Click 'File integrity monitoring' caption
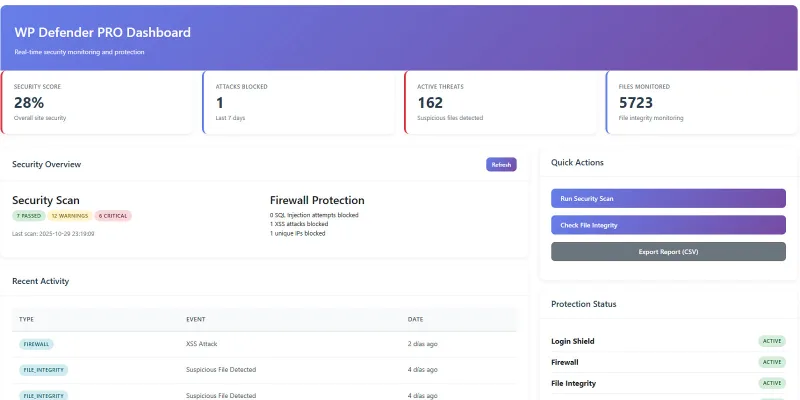Screen dimensions: 800x400 coord(651,118)
